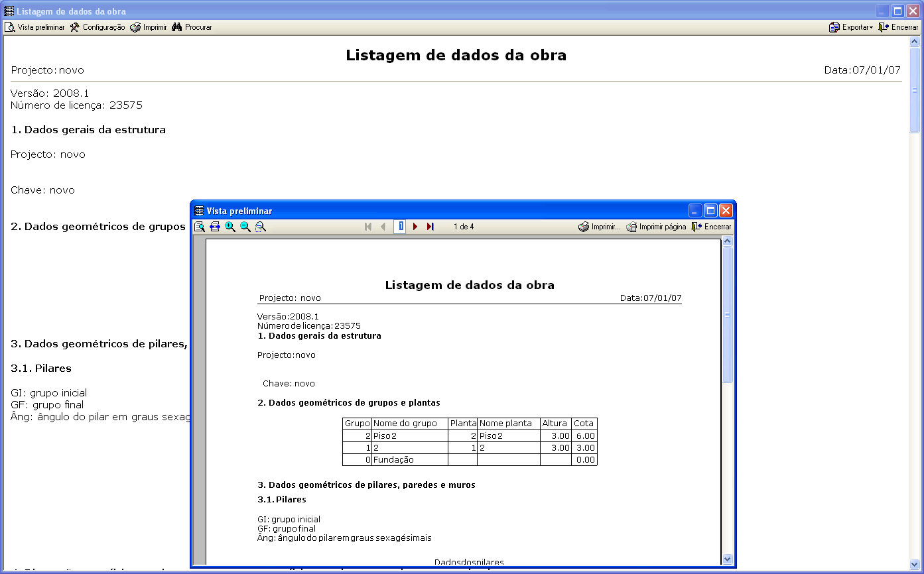
Task: Click the fit page width icon
Action: coord(214,227)
